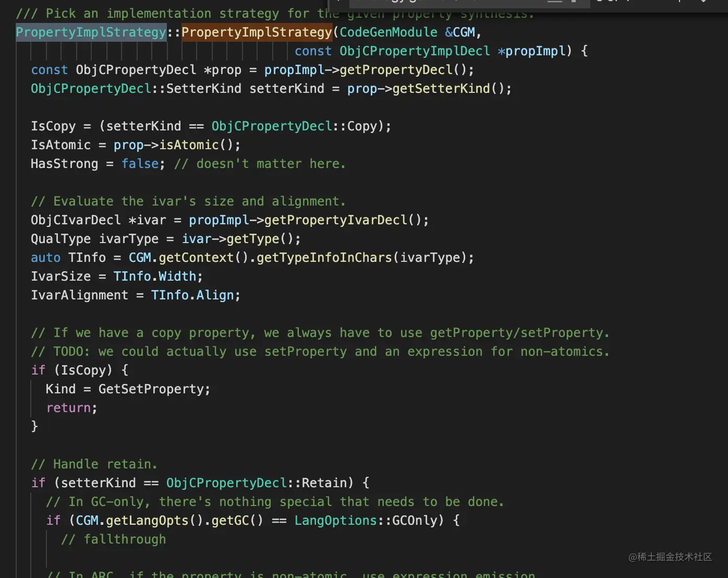Click ObjCPropertyImplDecl in the parameter list

[x=415, y=51]
